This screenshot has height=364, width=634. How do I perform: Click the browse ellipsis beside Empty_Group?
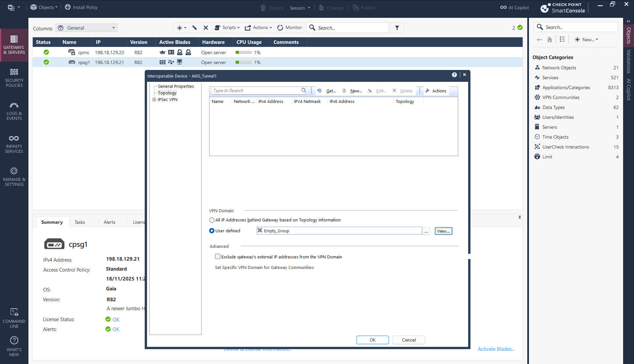pos(426,231)
